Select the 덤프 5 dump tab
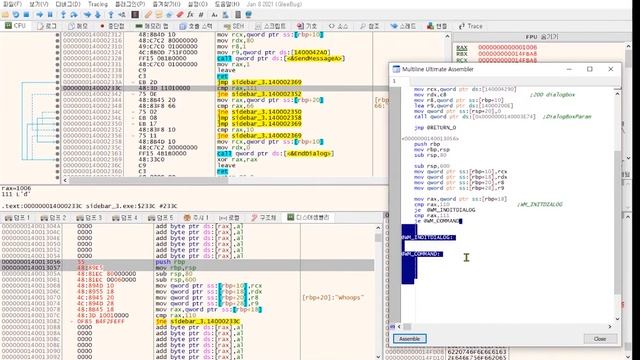 click(x=161, y=218)
